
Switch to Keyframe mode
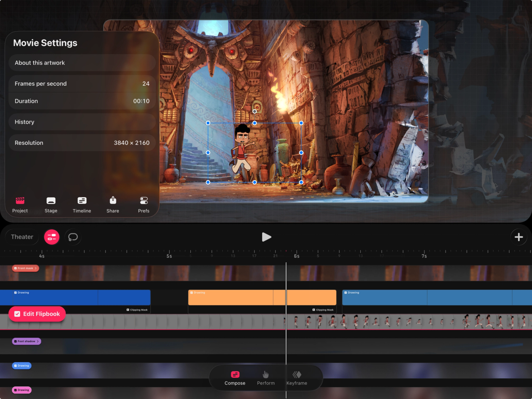297,378
